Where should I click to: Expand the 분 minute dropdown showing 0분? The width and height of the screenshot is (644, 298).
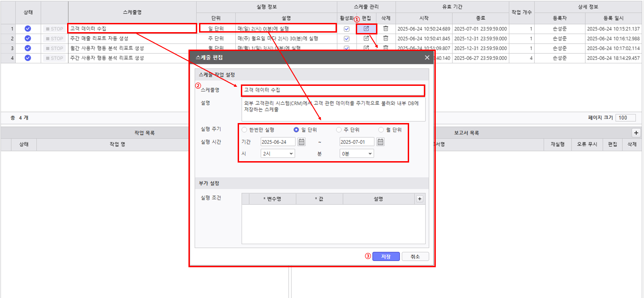pyautogui.click(x=357, y=153)
